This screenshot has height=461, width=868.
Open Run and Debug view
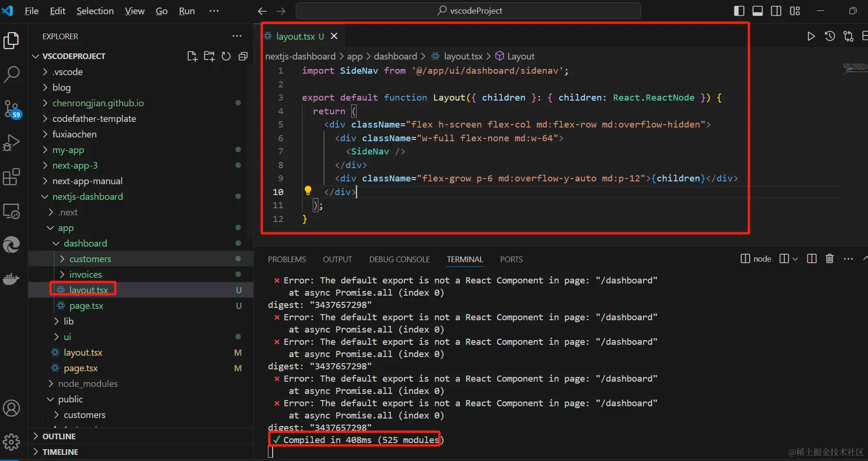(x=11, y=143)
